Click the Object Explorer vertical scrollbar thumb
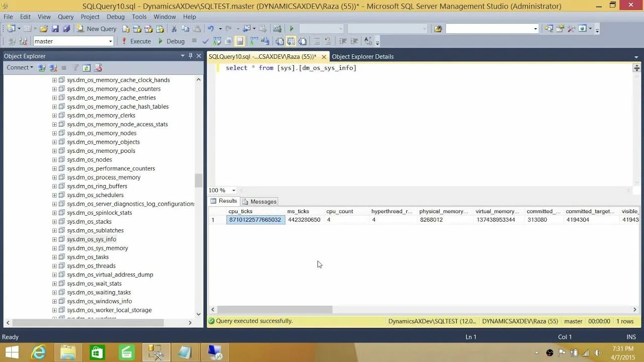 pos(199,180)
